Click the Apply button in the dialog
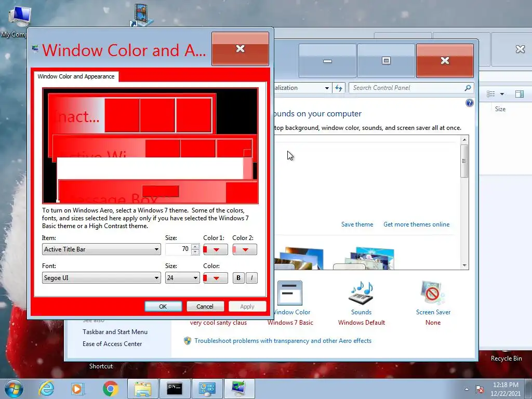 click(x=247, y=307)
